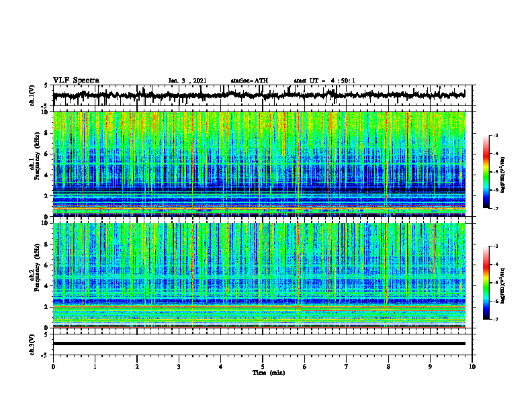Screen dimensions: 532x411
Task: Click the ch.1 "Frequency (kHz)" axis label
Action: coord(37,156)
